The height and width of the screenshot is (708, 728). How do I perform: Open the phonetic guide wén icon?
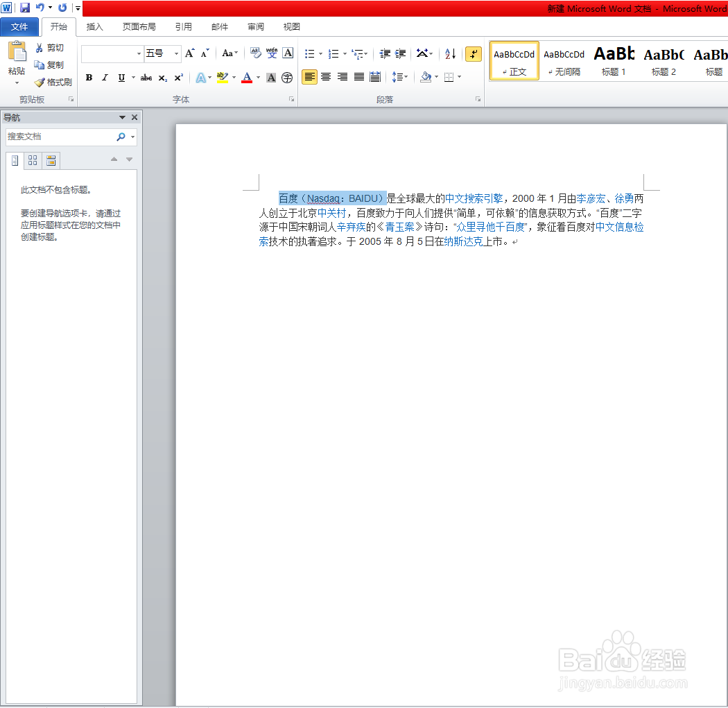[x=272, y=53]
